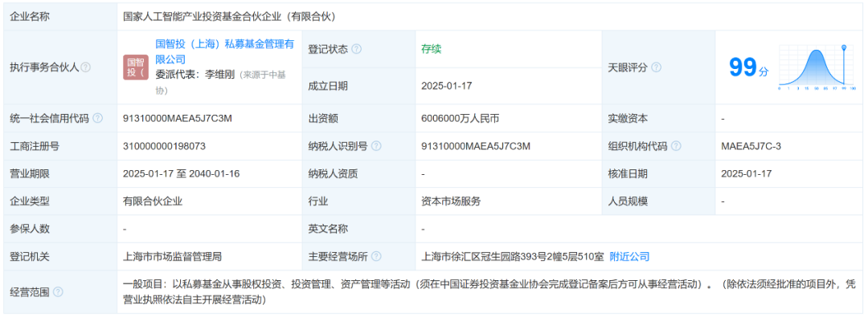Click the 经营范围 description text
Image resolution: width=868 pixels, height=317 pixels.
[x=489, y=292]
